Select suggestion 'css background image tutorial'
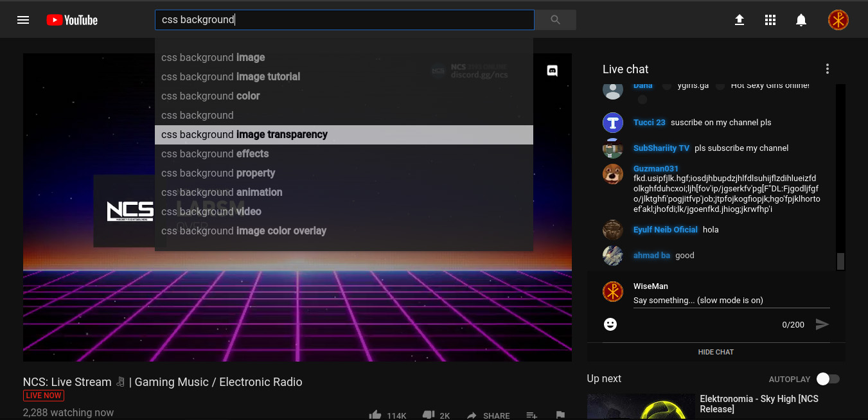Screen dimensions: 868x420 coord(344,77)
